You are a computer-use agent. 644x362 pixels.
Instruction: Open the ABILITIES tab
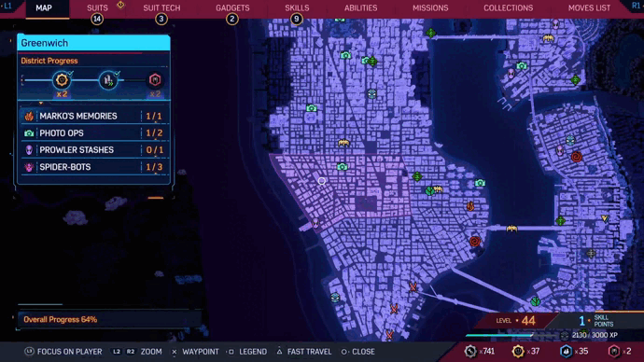coord(360,7)
